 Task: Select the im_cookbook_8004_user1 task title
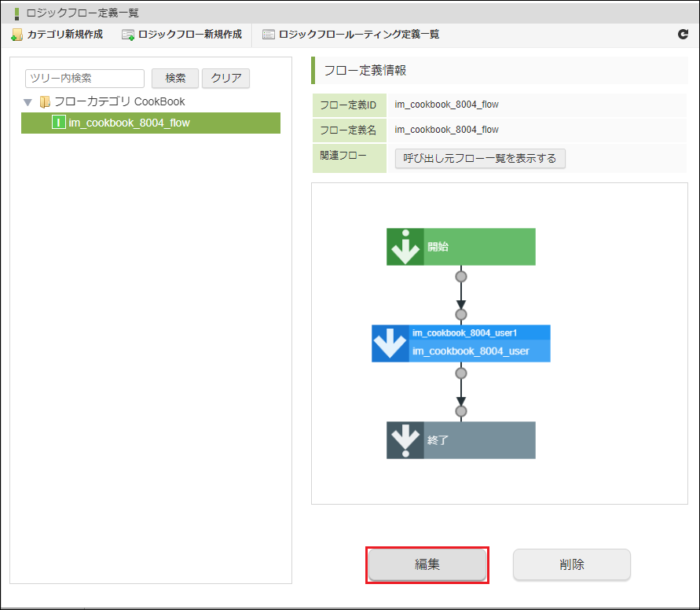pos(464,333)
